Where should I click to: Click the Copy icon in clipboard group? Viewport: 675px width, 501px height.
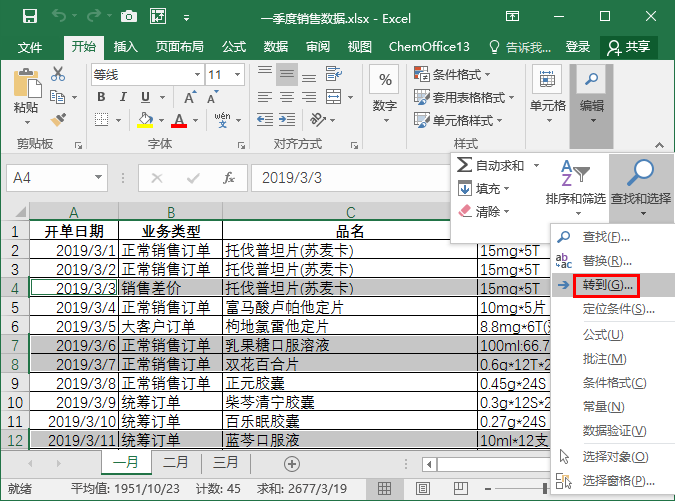(x=57, y=97)
